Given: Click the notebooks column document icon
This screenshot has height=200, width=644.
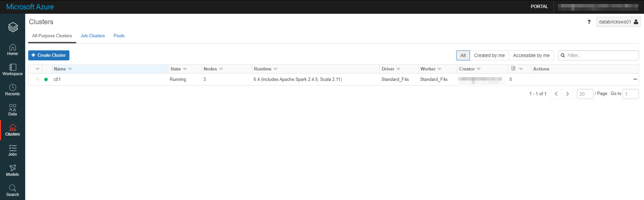Looking at the screenshot, I should (x=513, y=68).
